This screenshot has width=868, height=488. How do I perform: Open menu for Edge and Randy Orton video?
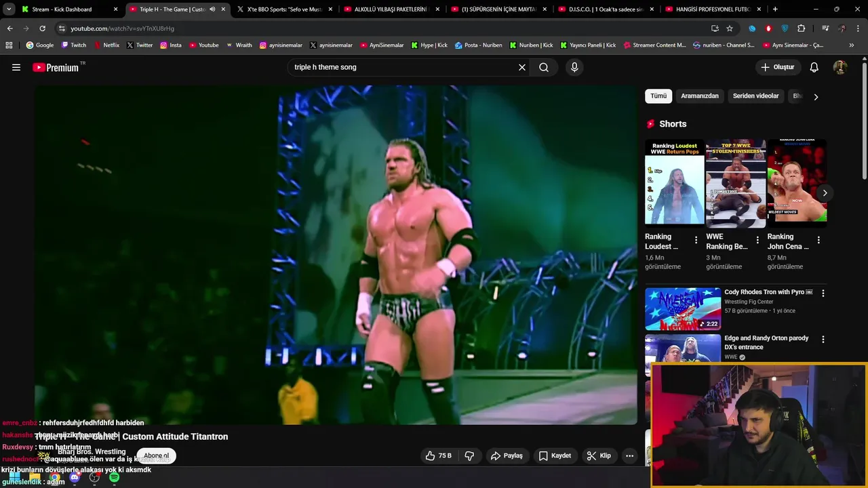point(823,340)
